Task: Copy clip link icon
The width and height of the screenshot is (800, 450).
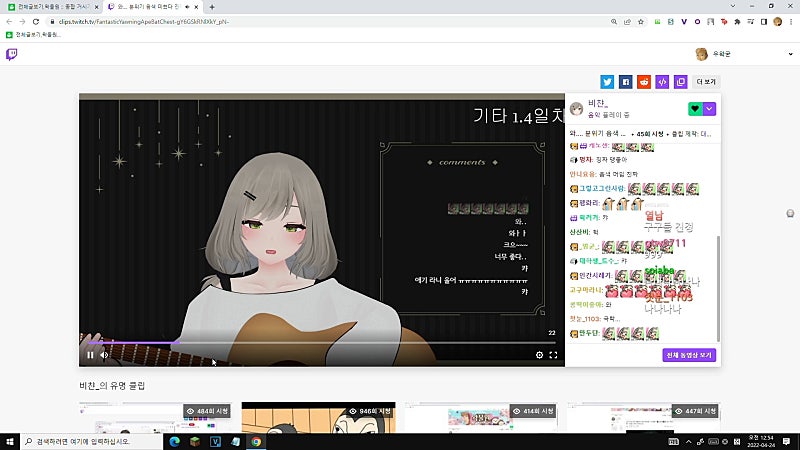Action: [x=681, y=82]
